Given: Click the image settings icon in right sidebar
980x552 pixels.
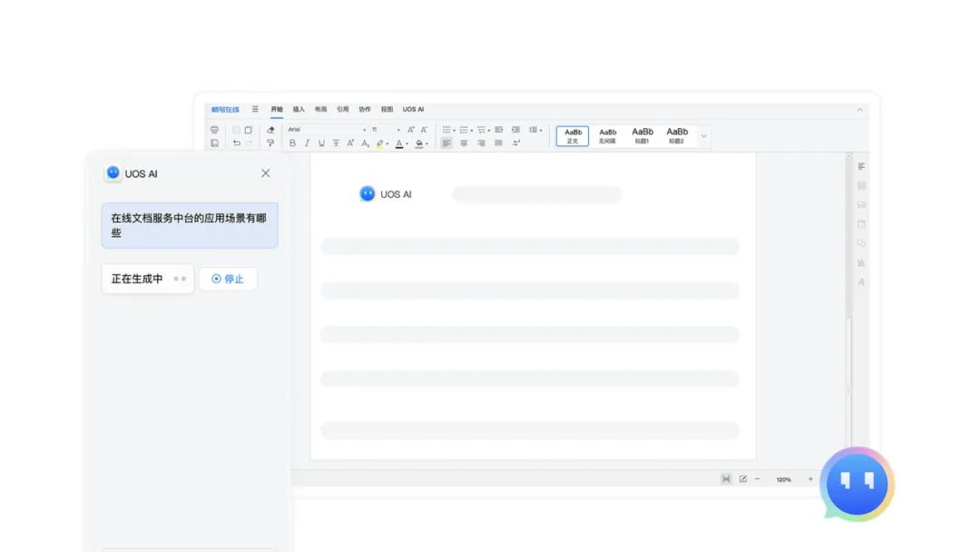Looking at the screenshot, I should 861,205.
